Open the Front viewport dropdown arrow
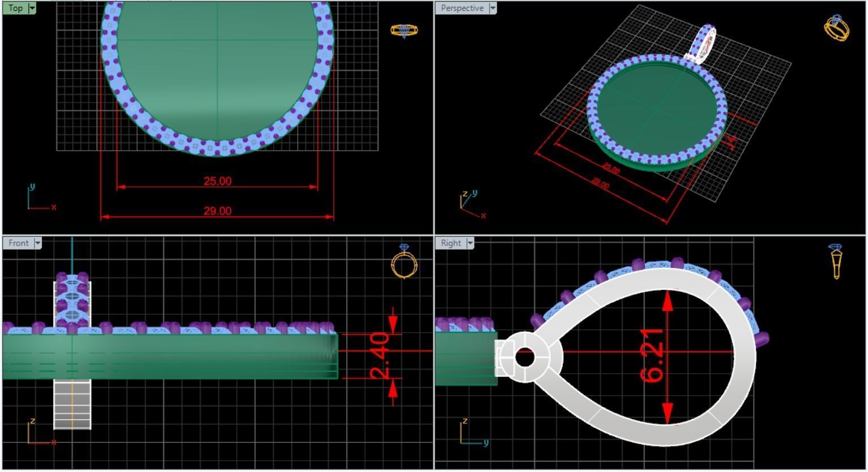Image resolution: width=868 pixels, height=472 pixels. 38,243
